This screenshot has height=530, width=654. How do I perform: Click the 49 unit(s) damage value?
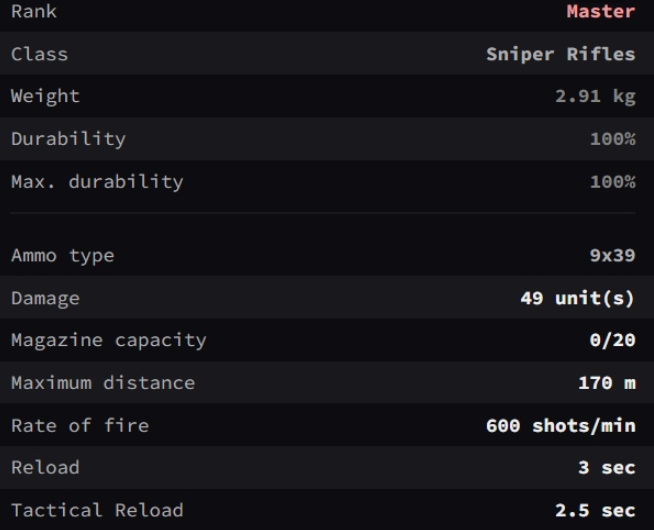coord(578,298)
